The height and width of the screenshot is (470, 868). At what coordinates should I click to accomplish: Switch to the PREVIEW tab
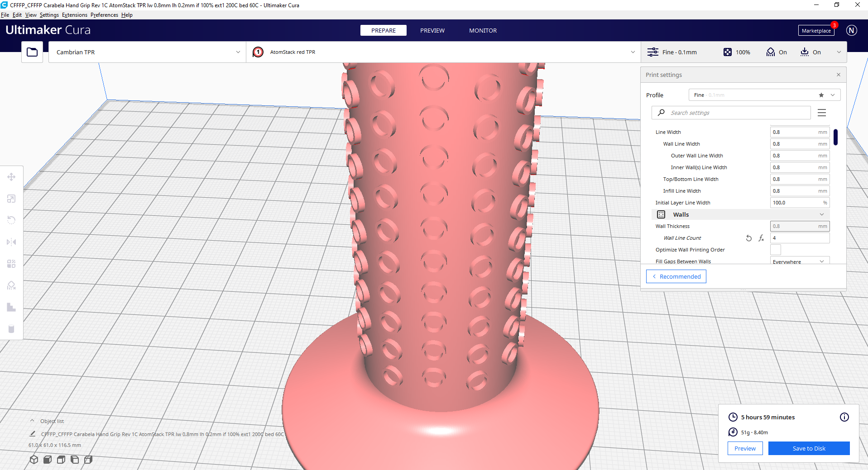click(432, 30)
